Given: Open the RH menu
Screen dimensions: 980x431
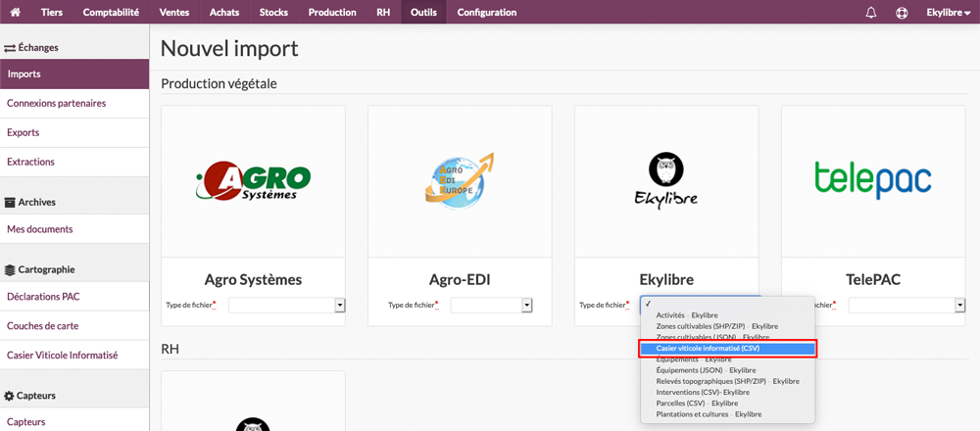Looking at the screenshot, I should pyautogui.click(x=384, y=12).
